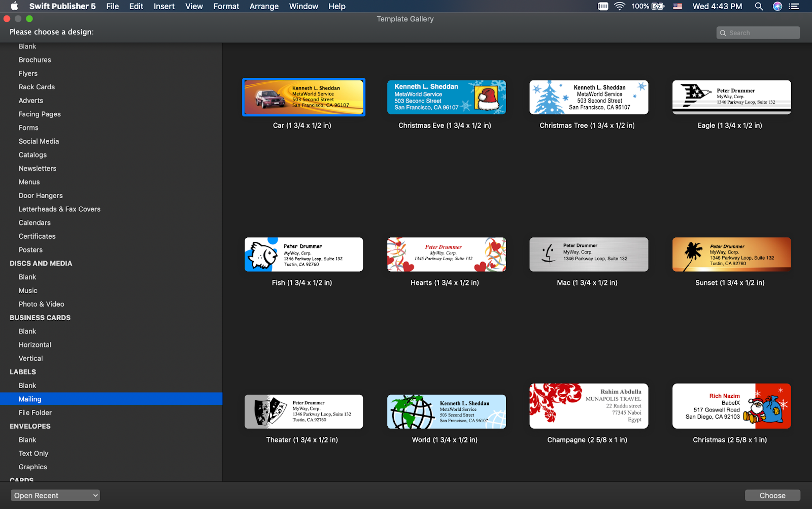812x509 pixels.
Task: Open Siri from the menu bar
Action: (x=777, y=6)
